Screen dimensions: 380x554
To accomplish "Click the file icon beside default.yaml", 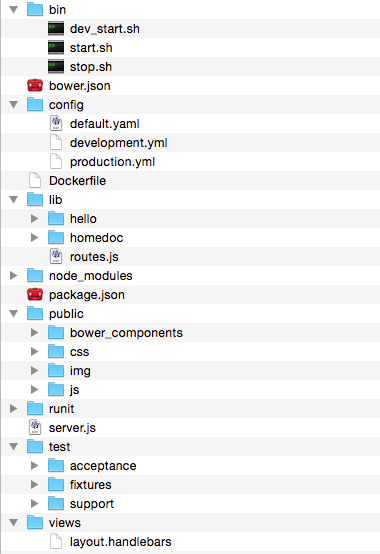I will click(x=56, y=124).
